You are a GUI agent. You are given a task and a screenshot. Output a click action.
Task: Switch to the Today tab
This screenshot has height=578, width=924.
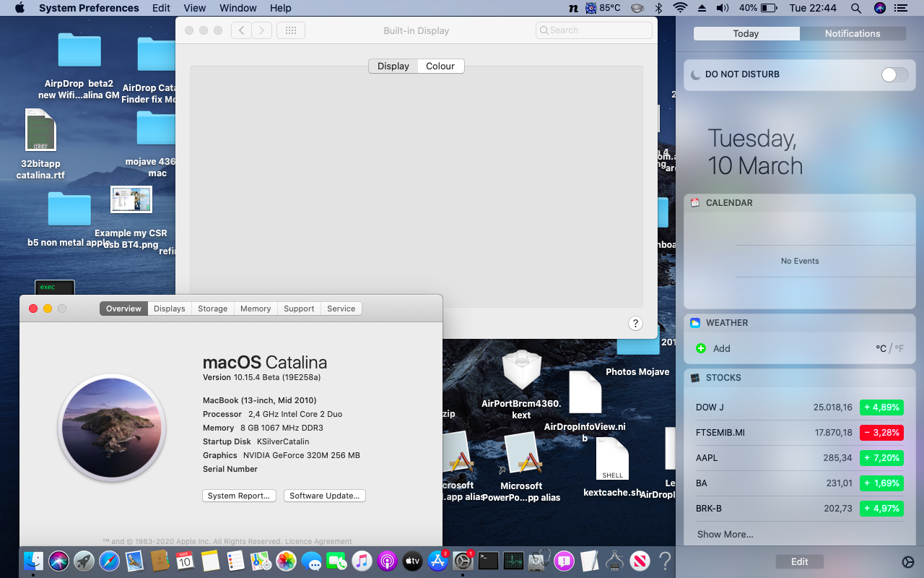pos(746,33)
